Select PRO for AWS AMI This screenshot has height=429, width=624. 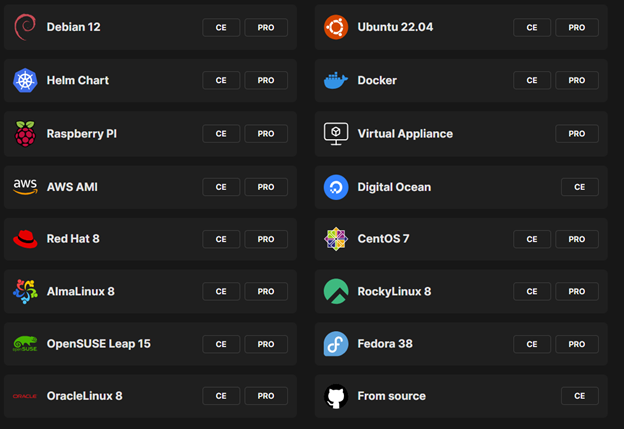266,187
